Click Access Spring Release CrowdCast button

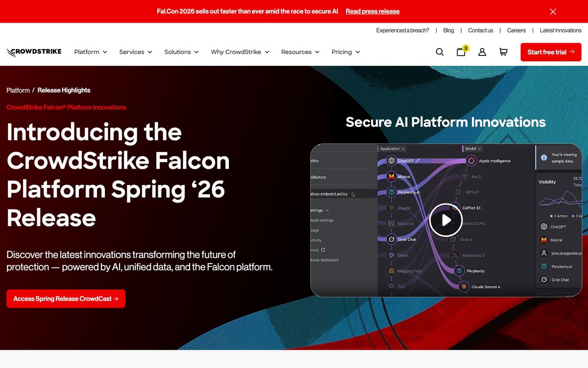pos(66,299)
